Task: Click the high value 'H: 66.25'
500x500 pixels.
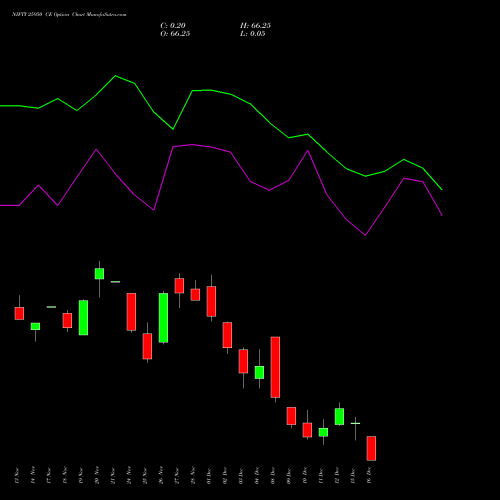Action: 255,26
